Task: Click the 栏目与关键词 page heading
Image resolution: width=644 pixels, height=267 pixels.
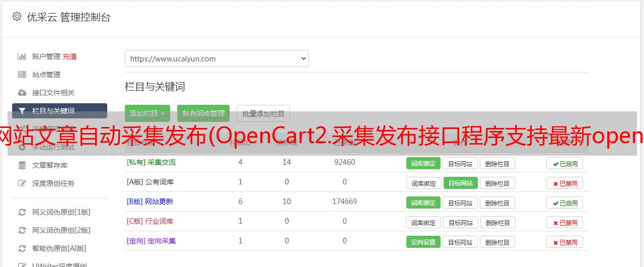Action: coord(155,87)
